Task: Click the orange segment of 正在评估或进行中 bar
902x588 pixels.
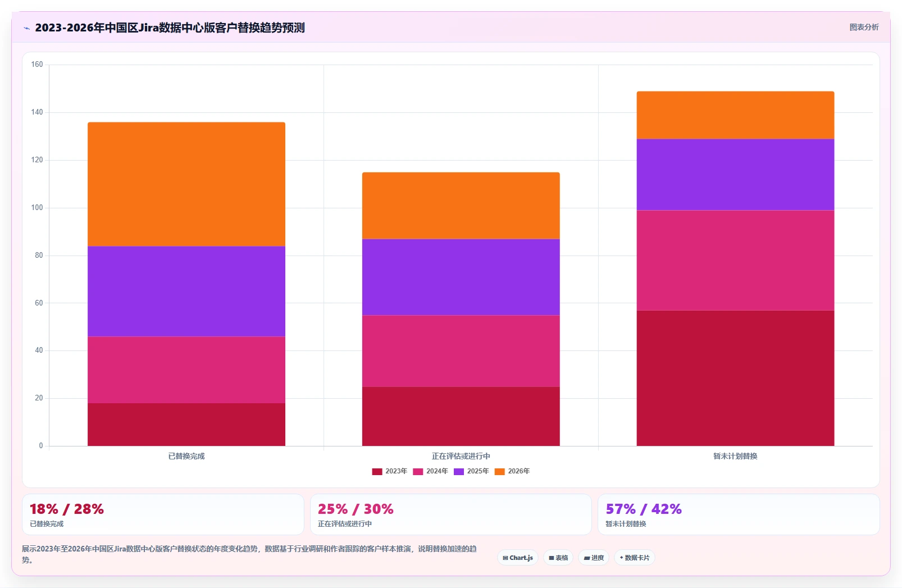Action: [x=461, y=206]
